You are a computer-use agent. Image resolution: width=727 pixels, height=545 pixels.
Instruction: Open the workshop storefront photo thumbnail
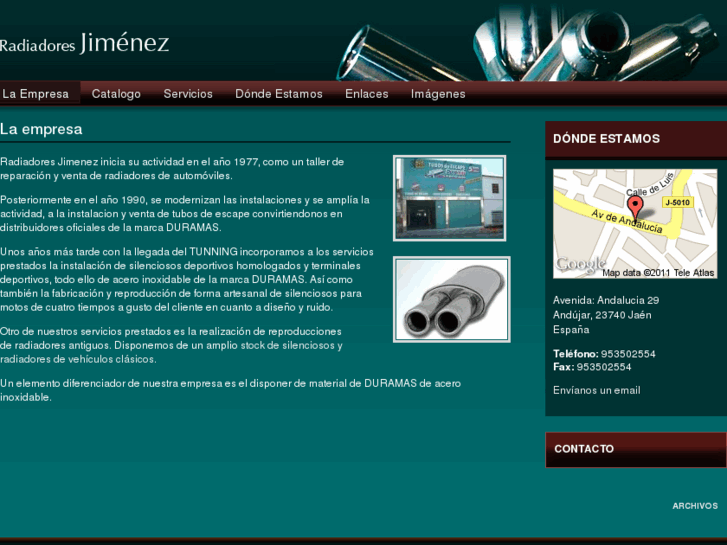tap(449, 198)
